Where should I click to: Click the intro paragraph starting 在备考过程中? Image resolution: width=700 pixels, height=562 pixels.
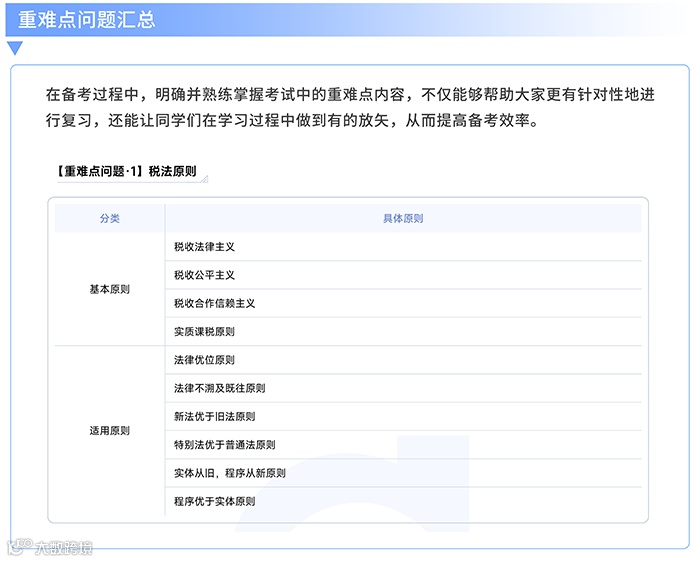coord(350,107)
